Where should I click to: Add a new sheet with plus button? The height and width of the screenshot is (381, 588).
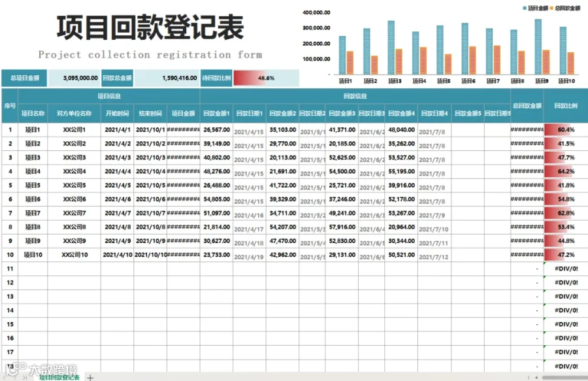coord(90,378)
